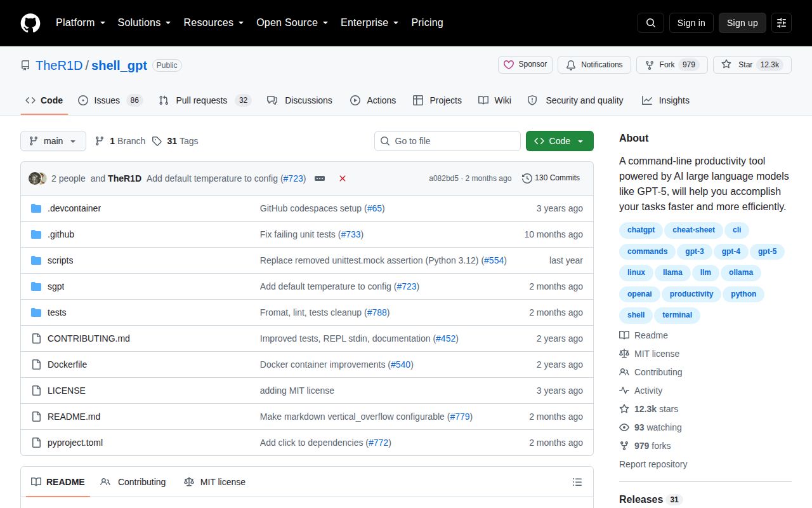Click the fork icon beside 979 forks in About
The height and width of the screenshot is (508, 812).
point(624,446)
